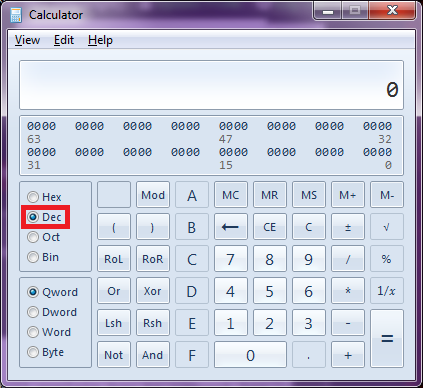
Task: Tap the number 1 key
Action: pos(231,323)
